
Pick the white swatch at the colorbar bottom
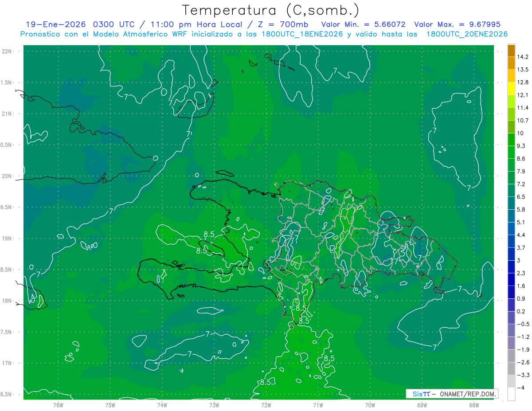click(511, 394)
